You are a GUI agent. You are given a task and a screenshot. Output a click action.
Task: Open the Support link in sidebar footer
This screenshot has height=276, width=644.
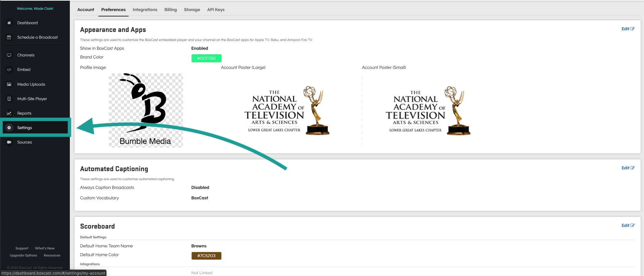point(22,248)
